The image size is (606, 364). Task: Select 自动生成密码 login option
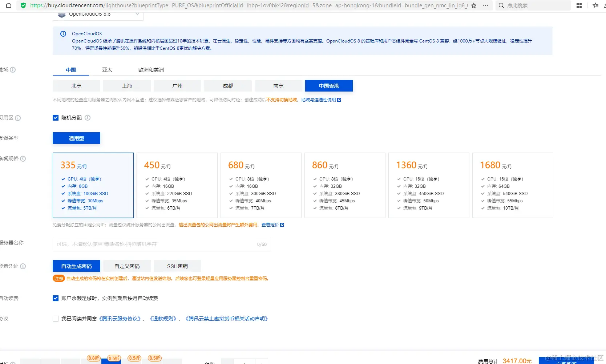(x=76, y=266)
